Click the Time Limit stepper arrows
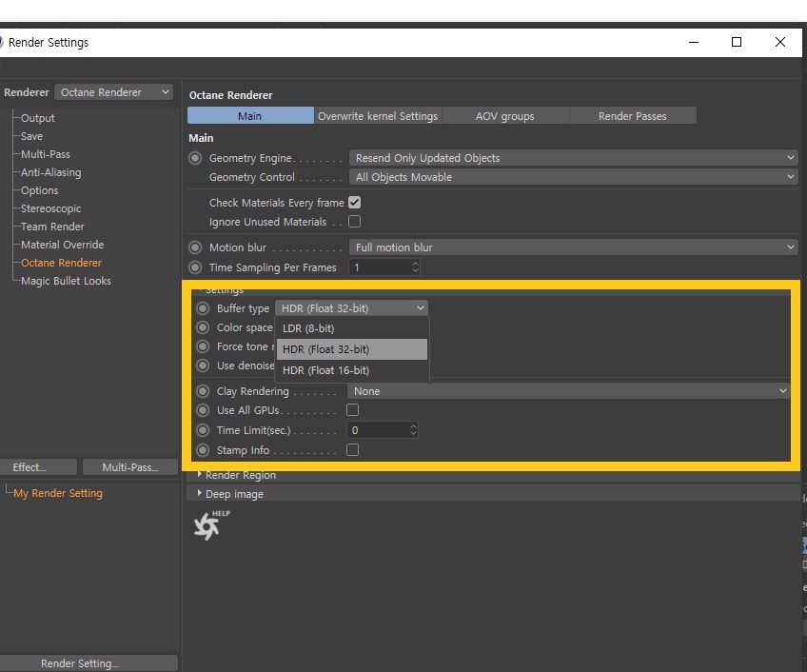 tap(413, 430)
